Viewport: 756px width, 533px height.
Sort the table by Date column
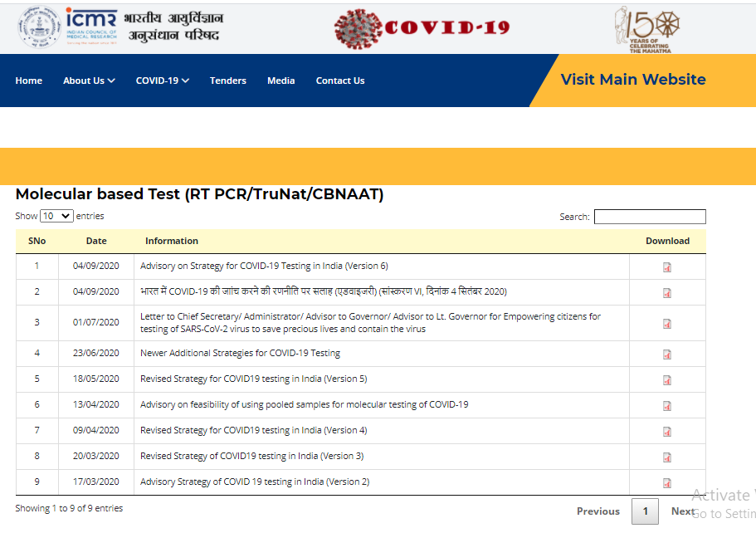click(x=96, y=241)
